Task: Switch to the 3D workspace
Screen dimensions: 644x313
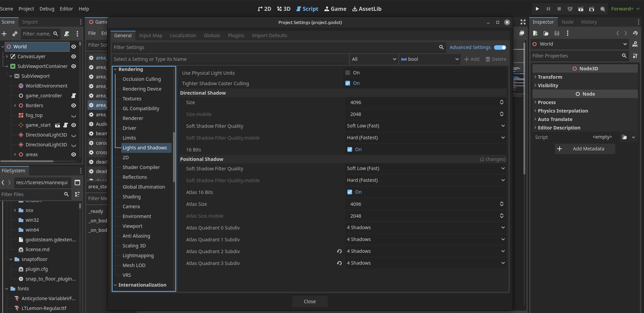Action: 283,9
